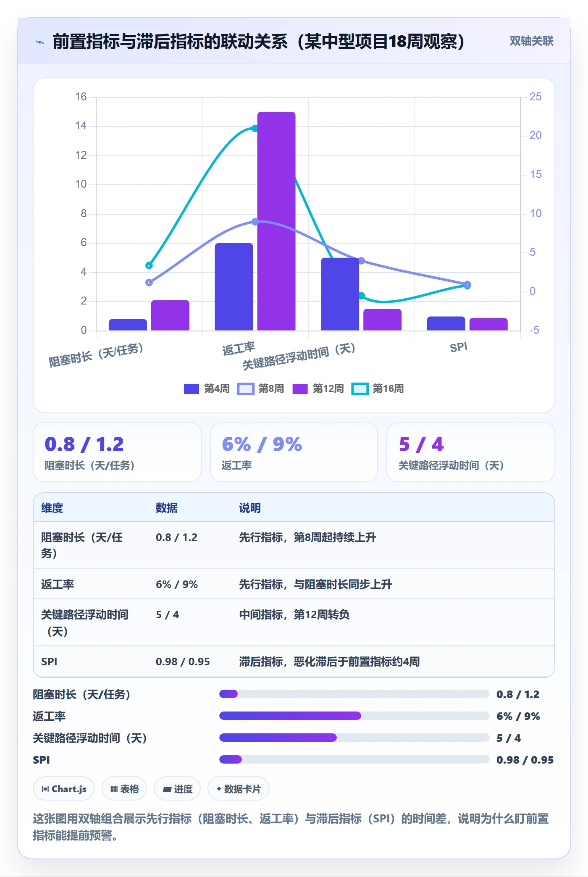
Task: Click the 第16周 peak point on the teal line
Action: tap(255, 128)
